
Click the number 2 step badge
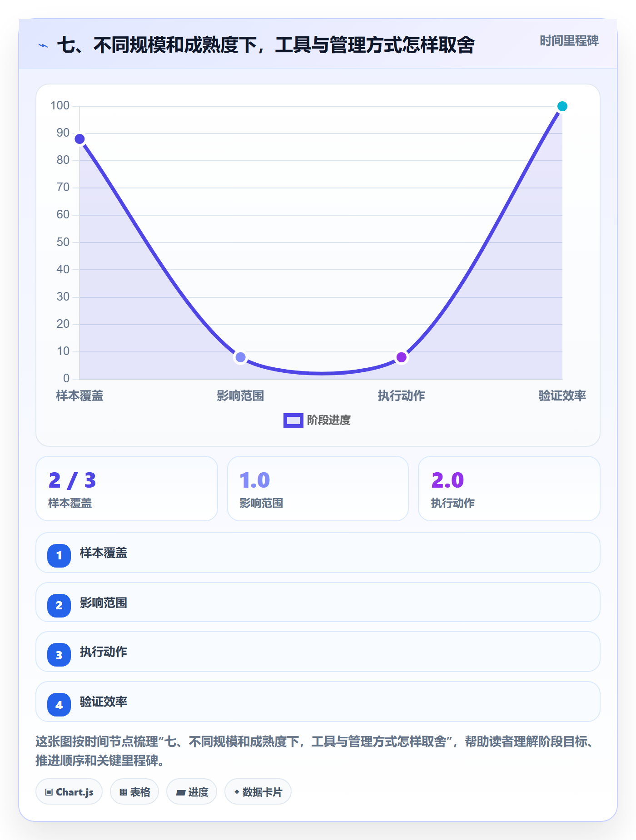click(59, 605)
